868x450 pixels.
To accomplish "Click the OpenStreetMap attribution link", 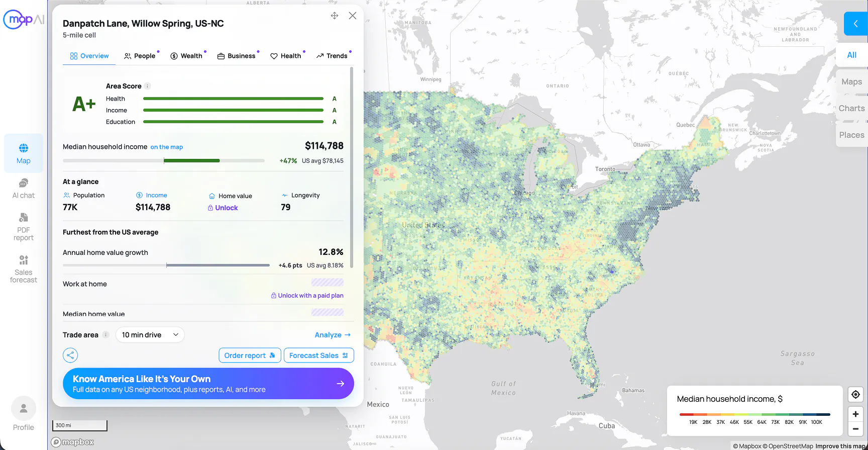I will point(788,446).
